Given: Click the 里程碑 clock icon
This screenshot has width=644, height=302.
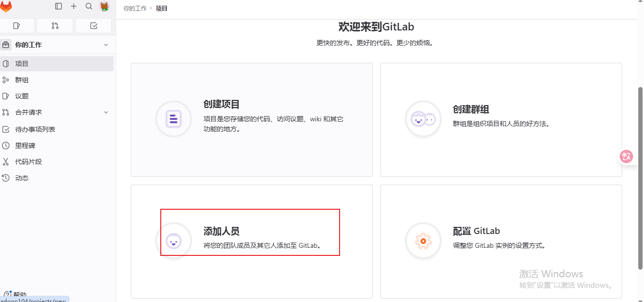Looking at the screenshot, I should [x=6, y=146].
